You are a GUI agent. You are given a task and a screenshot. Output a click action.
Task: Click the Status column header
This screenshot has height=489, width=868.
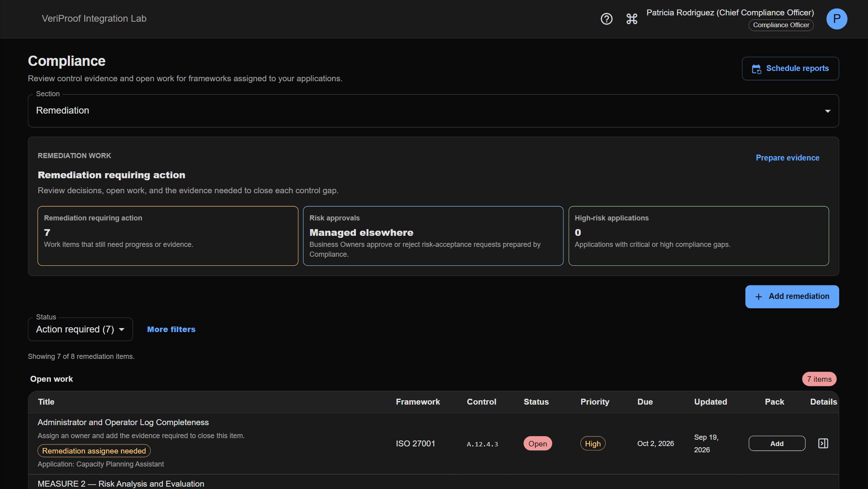(536, 402)
